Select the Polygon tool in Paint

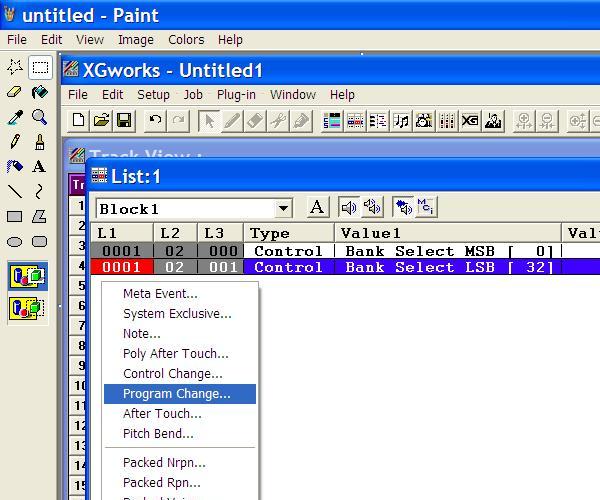coord(39,217)
